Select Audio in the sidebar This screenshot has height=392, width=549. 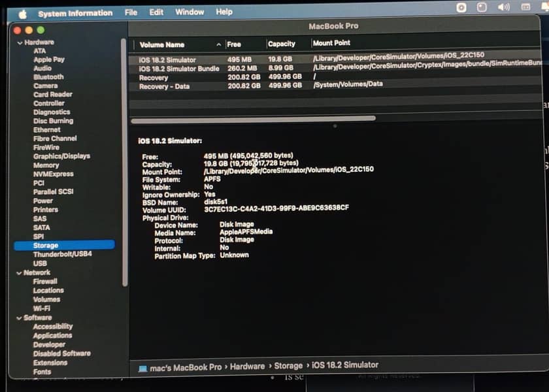42,68
